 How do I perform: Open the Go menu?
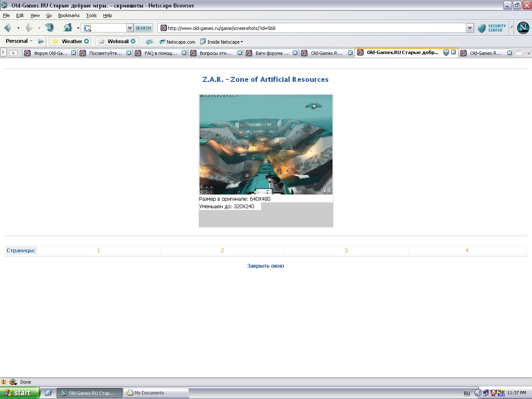coord(49,15)
